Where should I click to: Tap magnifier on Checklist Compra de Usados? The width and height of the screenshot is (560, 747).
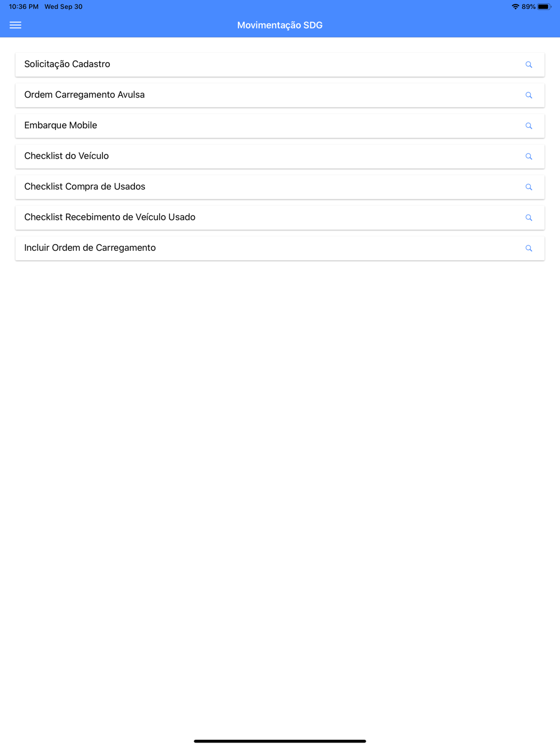click(x=529, y=187)
